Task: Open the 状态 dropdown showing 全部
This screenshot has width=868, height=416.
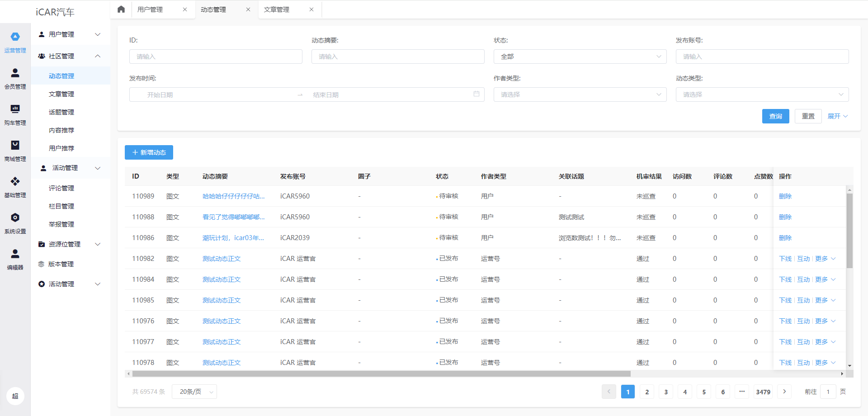Action: click(580, 57)
